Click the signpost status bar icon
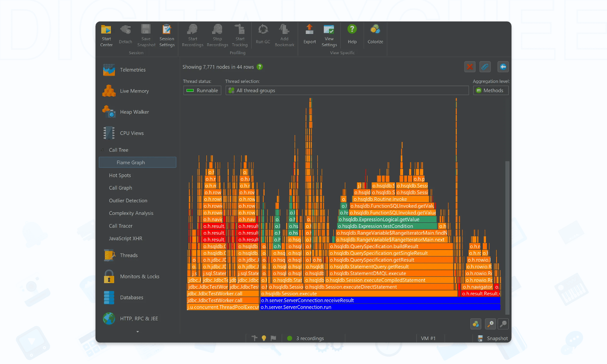The image size is (607, 364). click(255, 338)
